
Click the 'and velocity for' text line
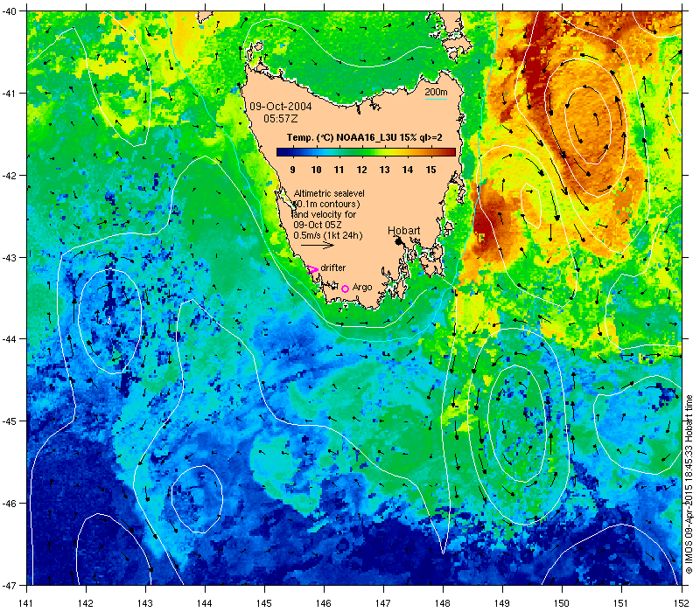pyautogui.click(x=325, y=214)
